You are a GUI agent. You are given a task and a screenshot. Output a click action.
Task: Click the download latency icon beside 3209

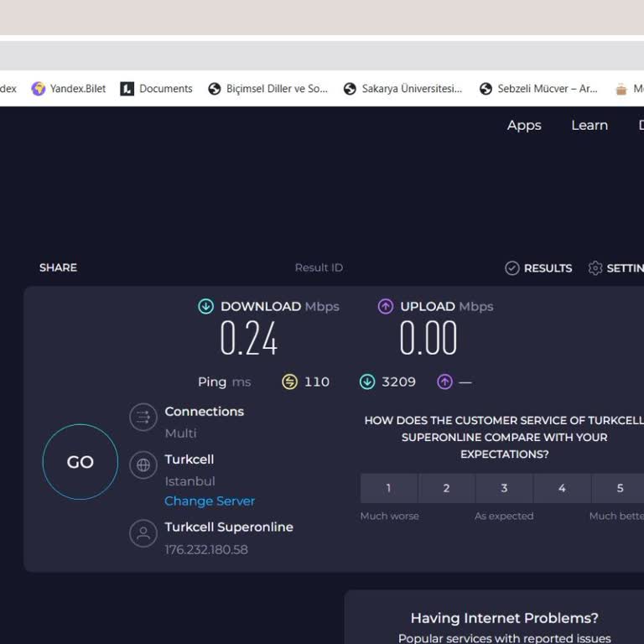(x=367, y=382)
